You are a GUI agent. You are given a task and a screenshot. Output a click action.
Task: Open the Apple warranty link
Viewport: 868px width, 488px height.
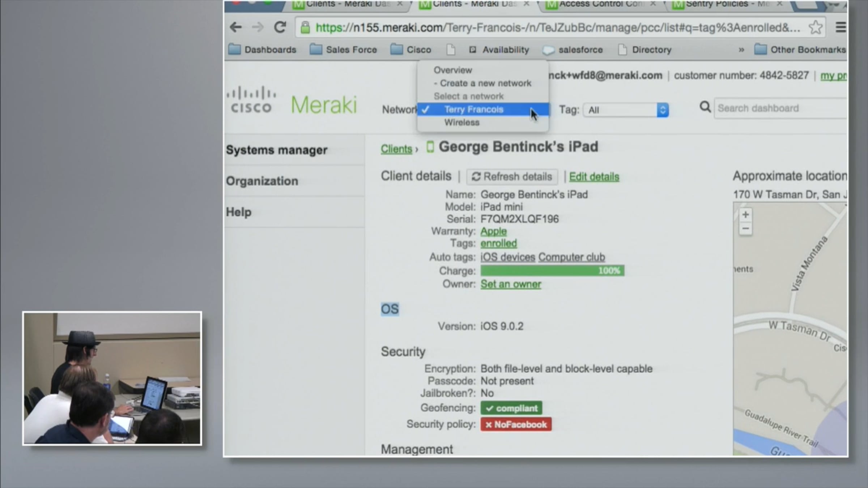coord(493,231)
